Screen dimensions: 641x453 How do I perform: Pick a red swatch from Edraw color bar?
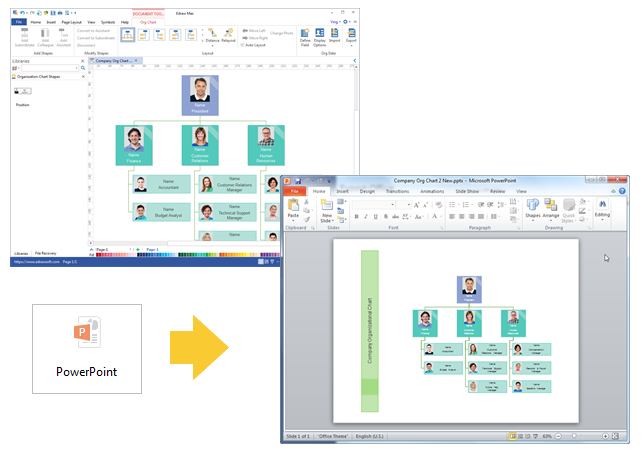[x=99, y=255]
